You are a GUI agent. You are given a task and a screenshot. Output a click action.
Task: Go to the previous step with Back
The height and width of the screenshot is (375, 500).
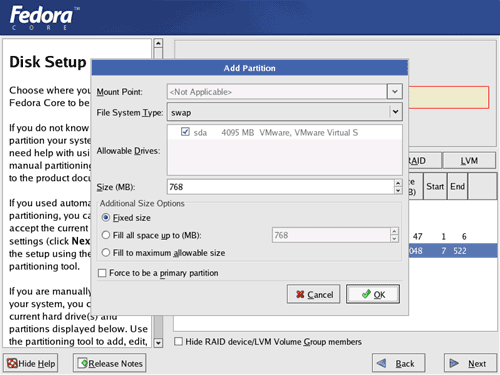click(x=398, y=363)
